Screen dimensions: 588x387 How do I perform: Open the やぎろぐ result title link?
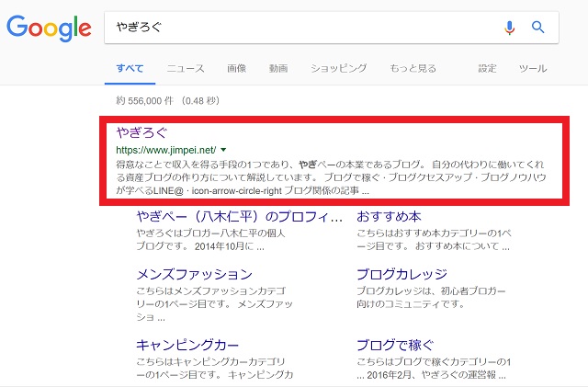(x=137, y=131)
